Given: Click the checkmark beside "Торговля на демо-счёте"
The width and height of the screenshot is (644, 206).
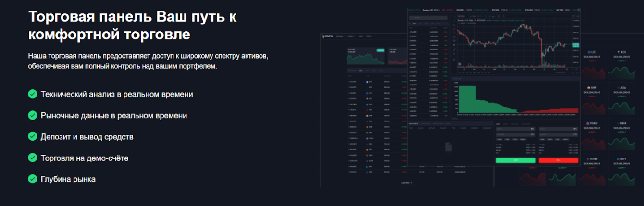Looking at the screenshot, I should click(x=33, y=158).
